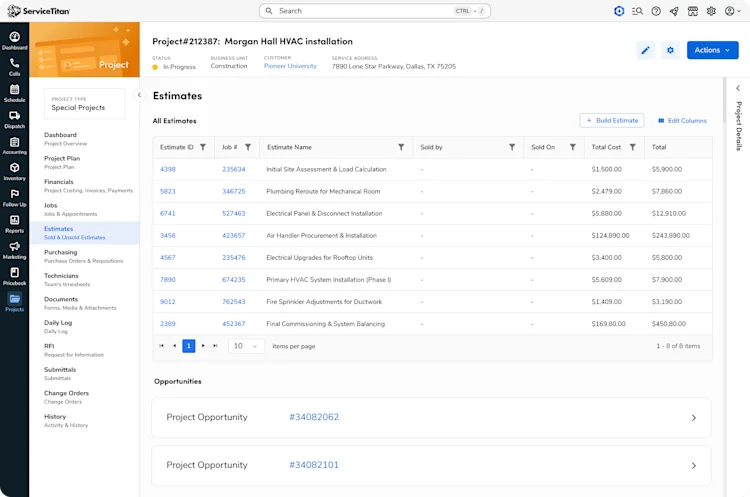Image resolution: width=750 pixels, height=497 pixels.
Task: Open Dashboard in the left navigation rail
Action: (14, 40)
